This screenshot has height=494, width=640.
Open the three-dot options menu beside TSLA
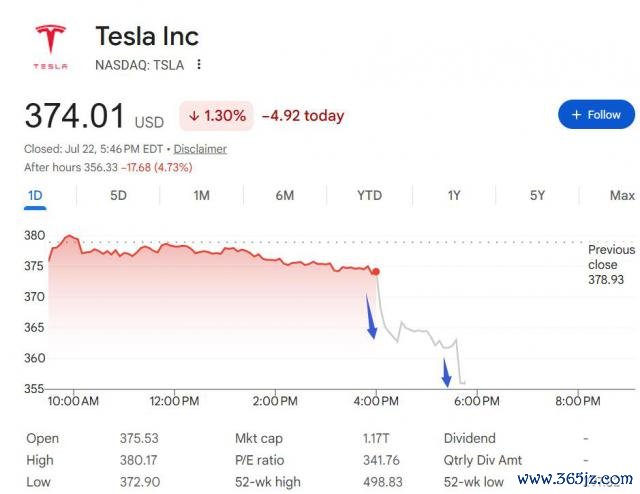199,65
